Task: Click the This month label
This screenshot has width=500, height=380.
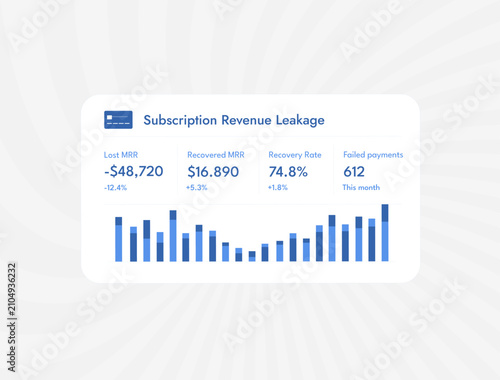Action: pos(361,187)
